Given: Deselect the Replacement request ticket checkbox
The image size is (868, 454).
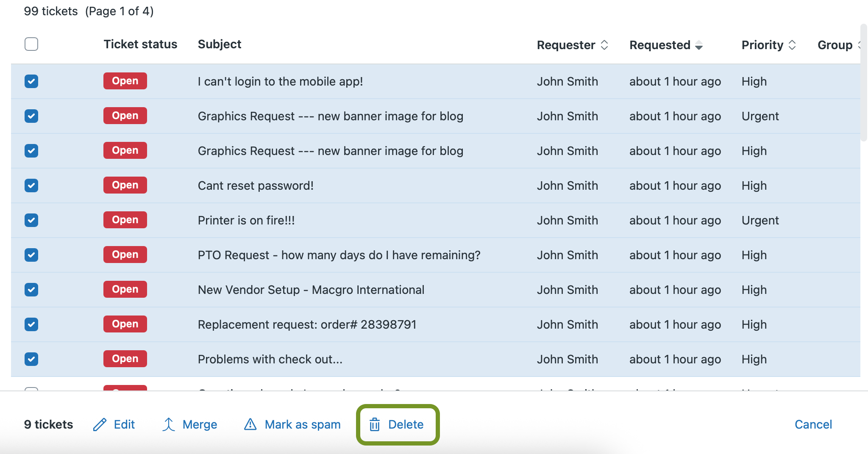Looking at the screenshot, I should tap(31, 324).
